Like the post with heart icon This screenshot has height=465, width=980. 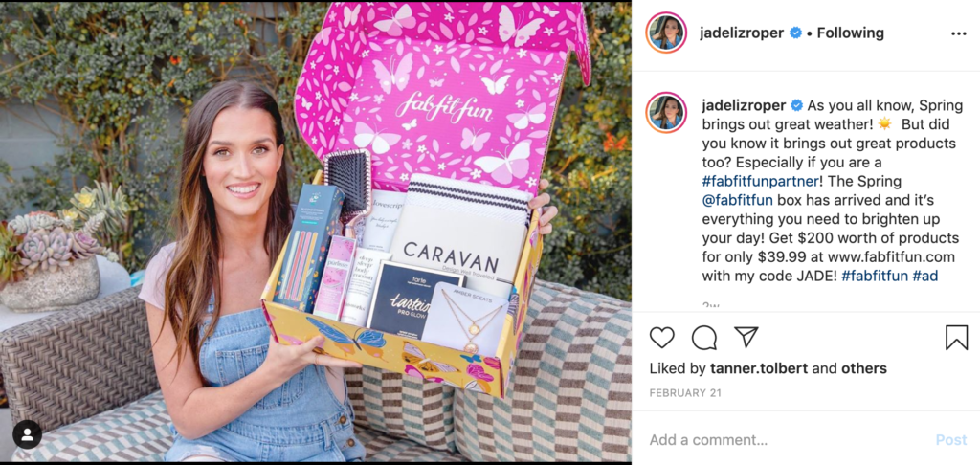click(x=662, y=338)
